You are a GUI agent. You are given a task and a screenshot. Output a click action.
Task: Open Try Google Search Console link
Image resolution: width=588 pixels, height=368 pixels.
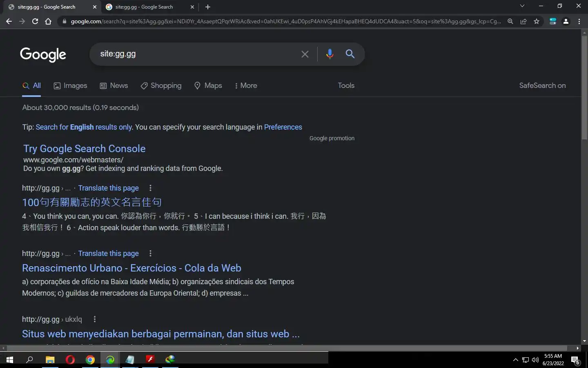[x=84, y=149]
